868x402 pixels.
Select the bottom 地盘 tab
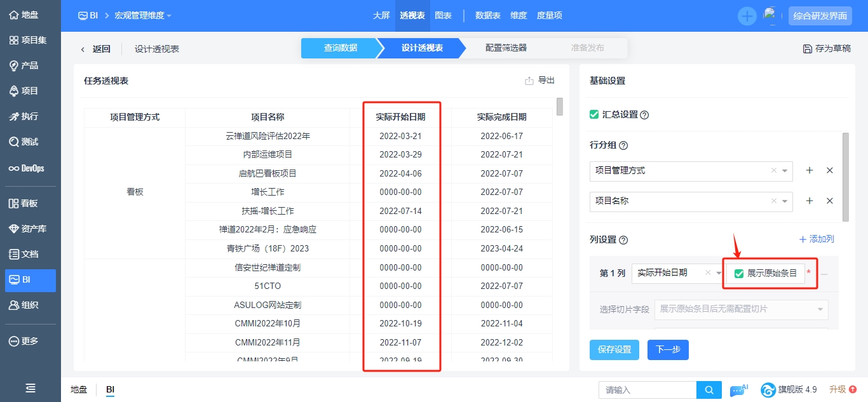pos(79,389)
